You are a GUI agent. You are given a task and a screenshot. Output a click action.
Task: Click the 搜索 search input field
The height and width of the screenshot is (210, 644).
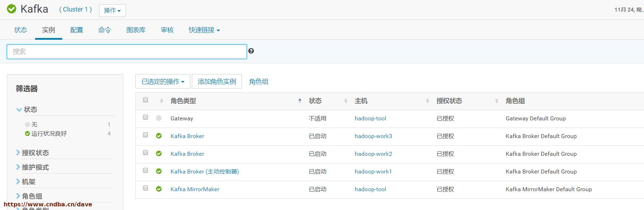tap(127, 52)
